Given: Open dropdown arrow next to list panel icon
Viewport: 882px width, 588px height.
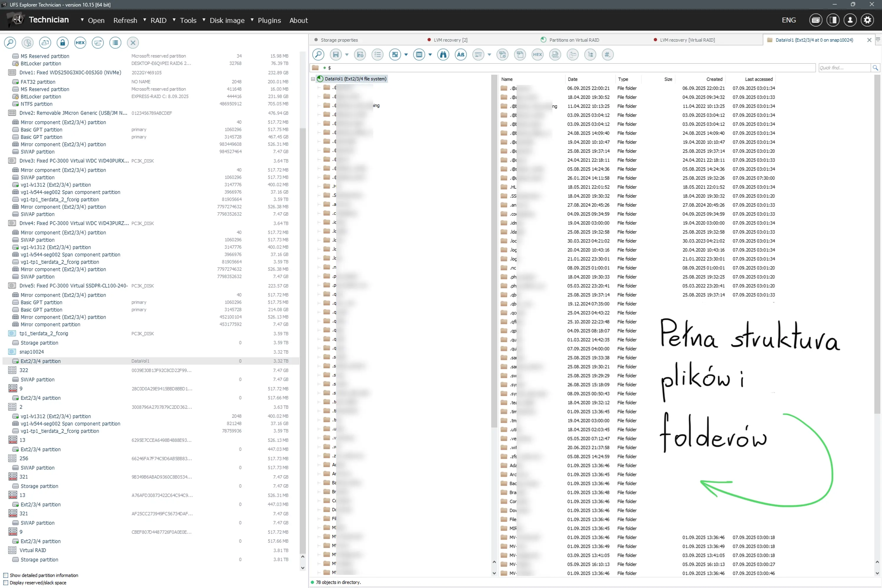Looking at the screenshot, I should click(430, 55).
